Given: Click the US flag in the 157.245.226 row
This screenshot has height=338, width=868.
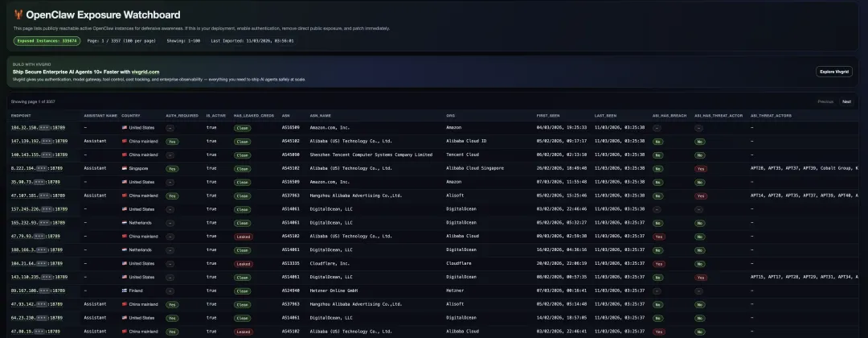Looking at the screenshot, I should pyautogui.click(x=125, y=209).
